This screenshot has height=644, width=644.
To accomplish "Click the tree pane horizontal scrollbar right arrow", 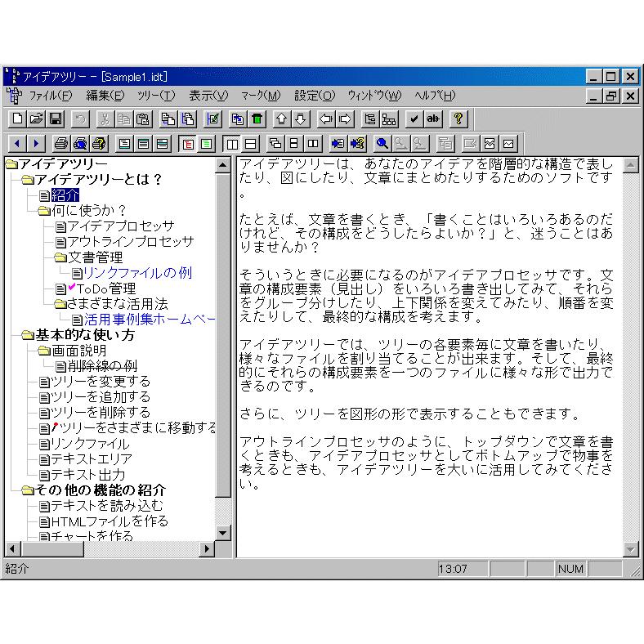I will (206, 548).
